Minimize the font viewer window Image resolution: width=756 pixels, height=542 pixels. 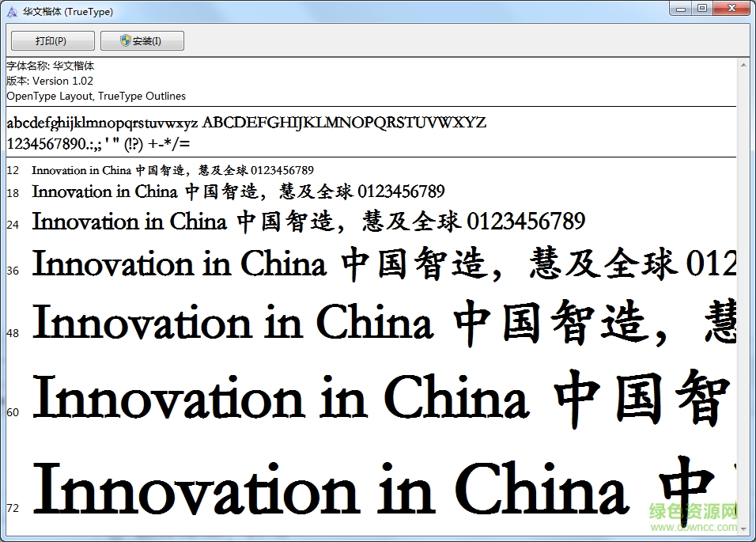click(680, 9)
